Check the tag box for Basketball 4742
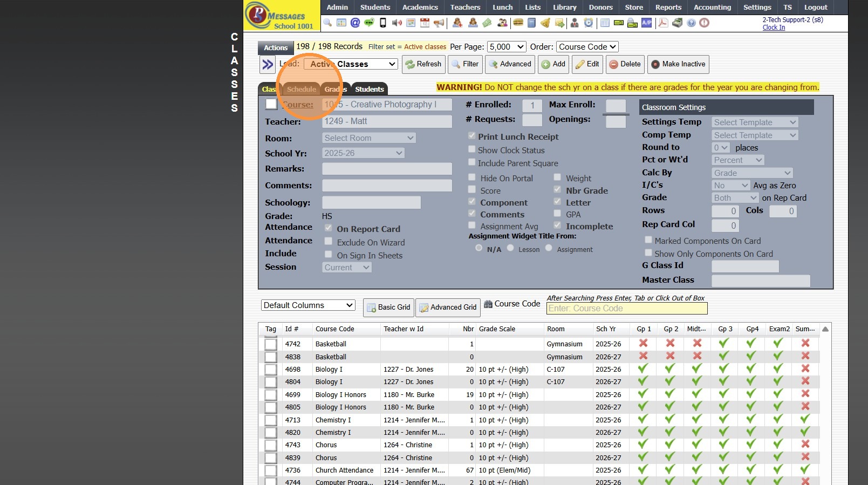Screen dimensions: 868x485 (271, 344)
